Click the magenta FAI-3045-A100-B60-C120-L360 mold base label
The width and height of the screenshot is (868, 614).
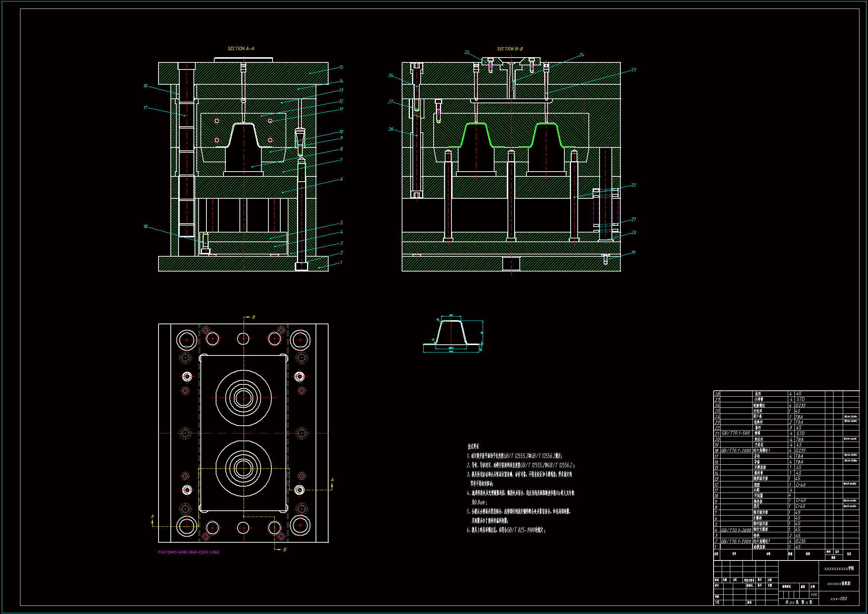click(x=188, y=552)
